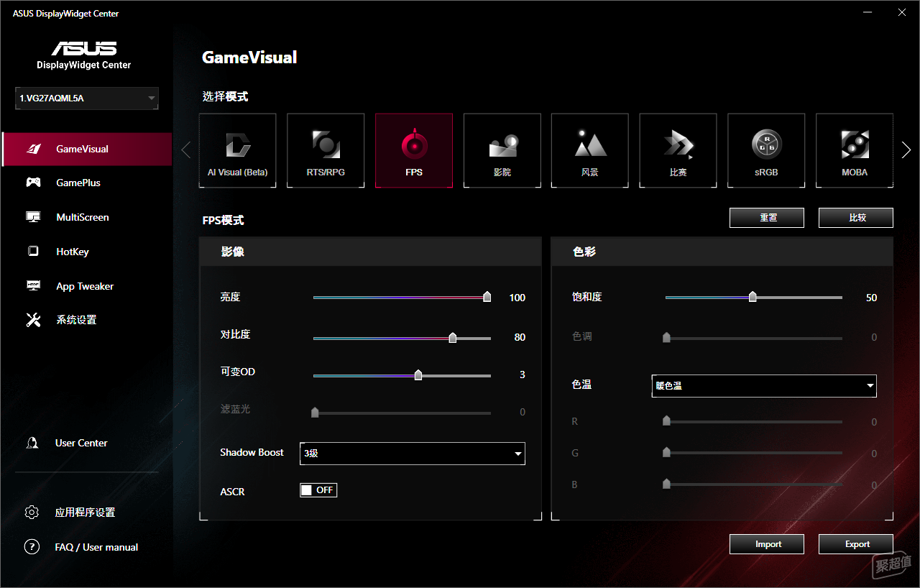Click the Shadow Boost label
This screenshot has width=920, height=588.
click(x=252, y=452)
